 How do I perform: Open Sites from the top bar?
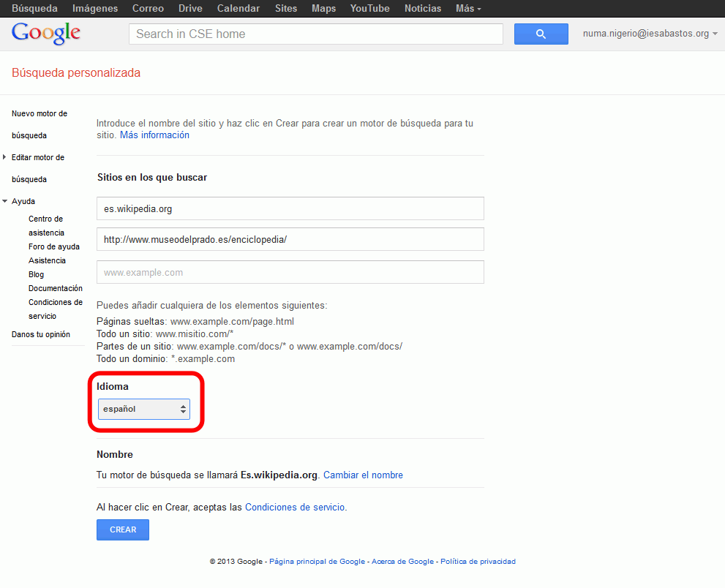click(x=286, y=8)
